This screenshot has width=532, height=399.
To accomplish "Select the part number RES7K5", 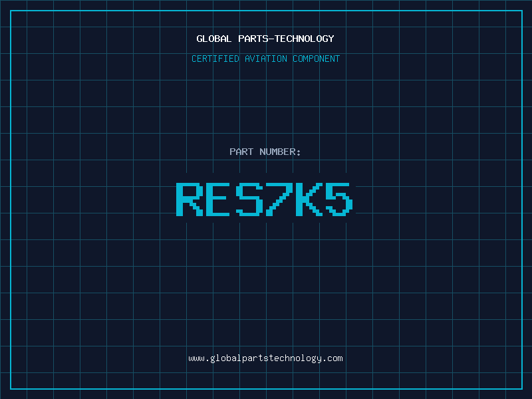I will click(265, 199).
